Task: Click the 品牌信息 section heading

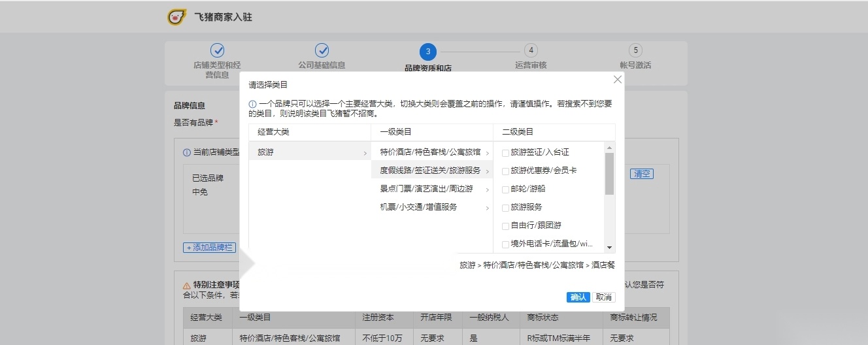Action: (189, 105)
